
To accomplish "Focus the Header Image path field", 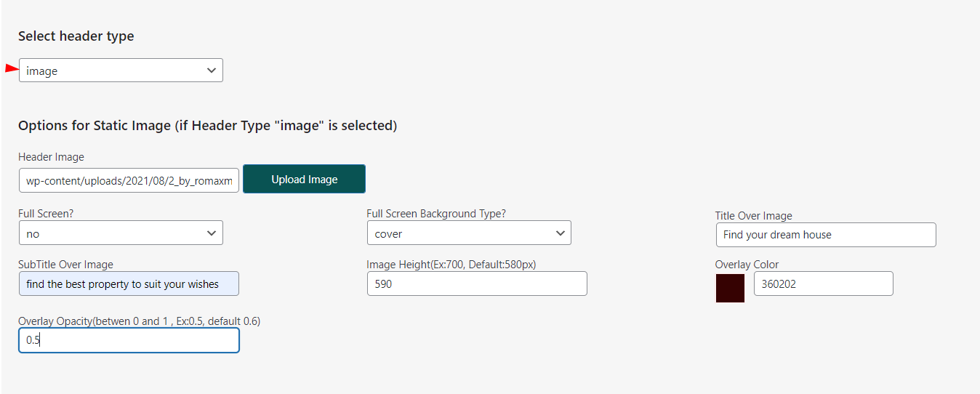I will [x=129, y=180].
